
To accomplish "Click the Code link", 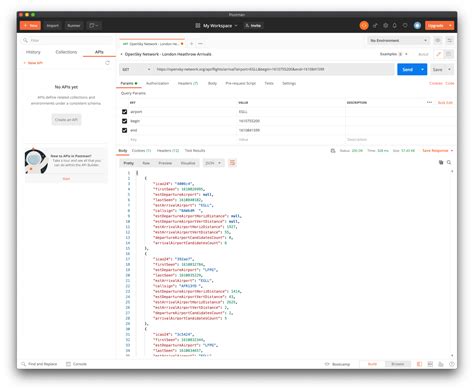I will click(x=449, y=83).
